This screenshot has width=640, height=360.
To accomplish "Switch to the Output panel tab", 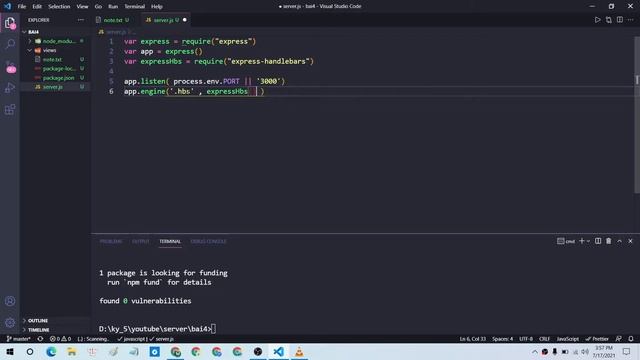I will [140, 241].
